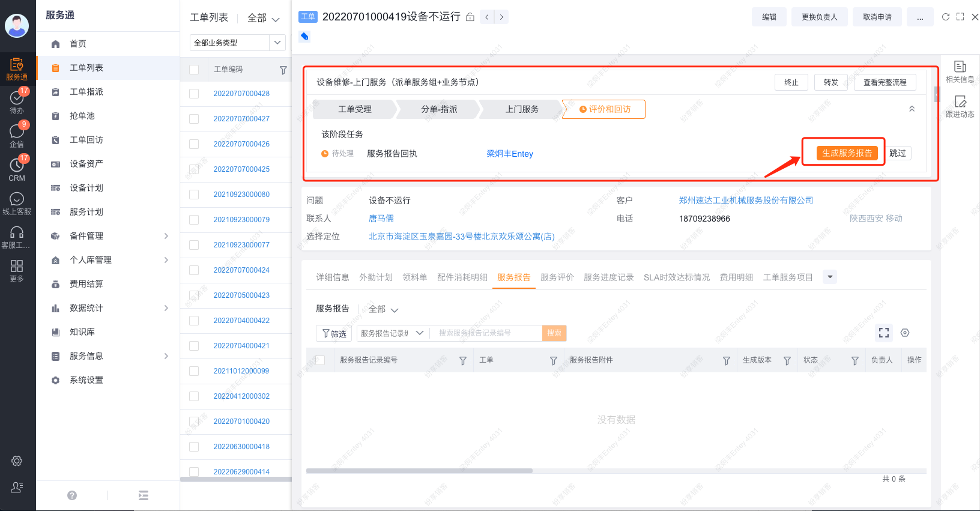Filter by 工单编码 column funnel
This screenshot has height=511, width=980.
pyautogui.click(x=283, y=70)
